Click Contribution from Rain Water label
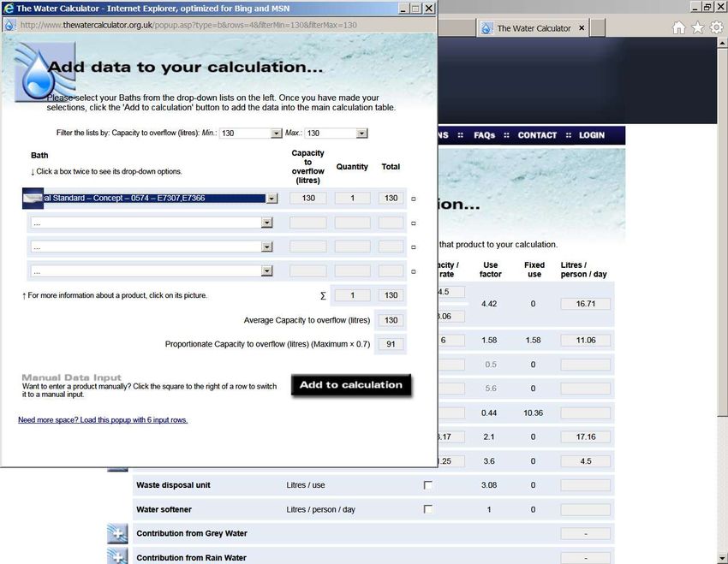 point(191,558)
